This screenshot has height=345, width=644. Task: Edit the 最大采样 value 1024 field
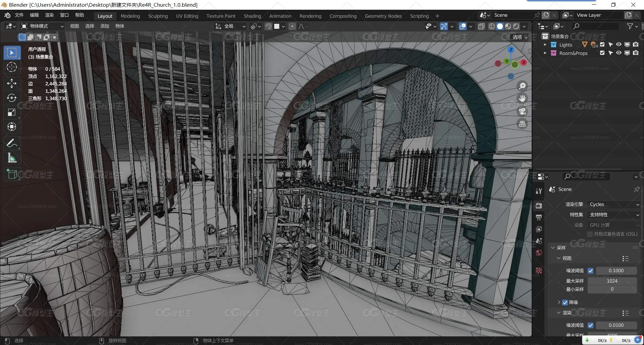612,281
